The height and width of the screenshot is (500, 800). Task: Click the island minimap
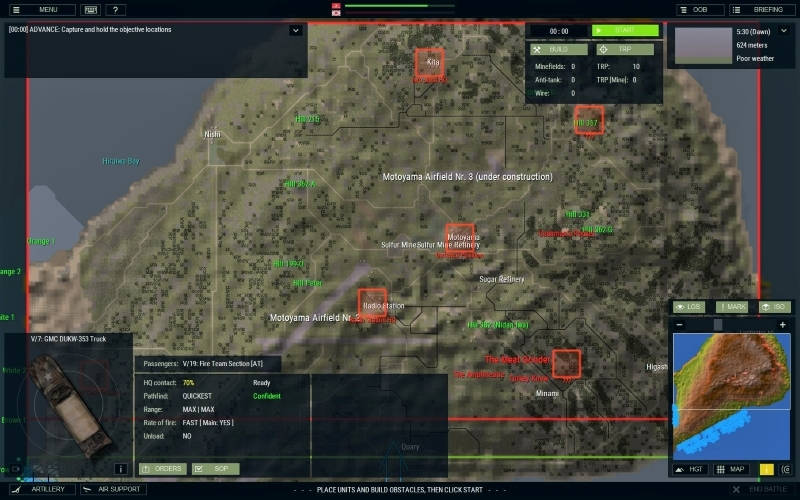click(x=732, y=397)
